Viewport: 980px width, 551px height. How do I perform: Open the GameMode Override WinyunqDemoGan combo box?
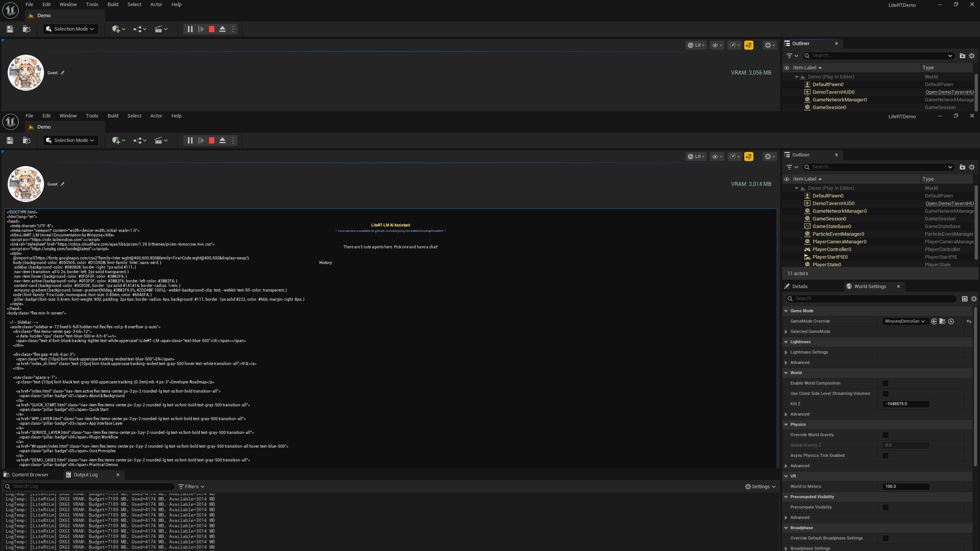click(905, 321)
